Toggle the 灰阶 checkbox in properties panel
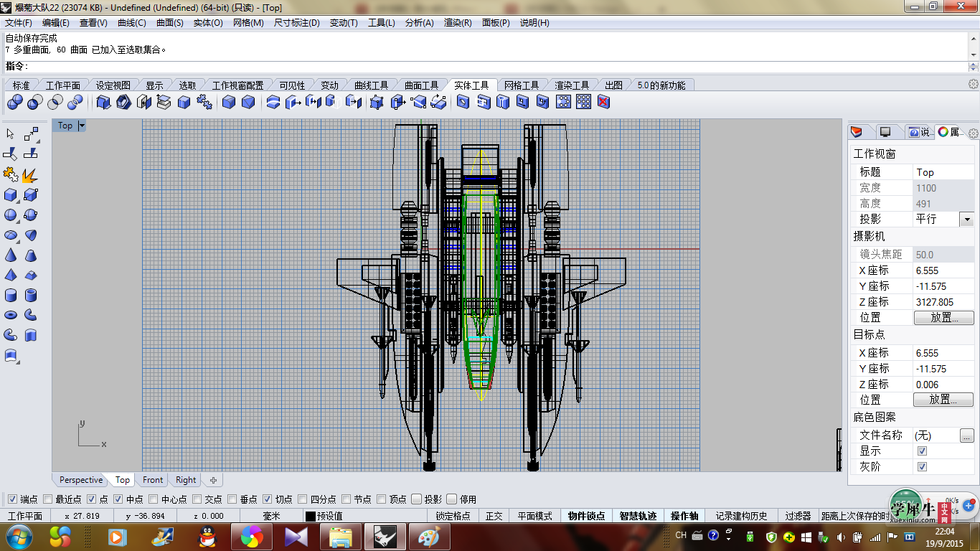Image resolution: width=980 pixels, height=551 pixels. tap(923, 467)
